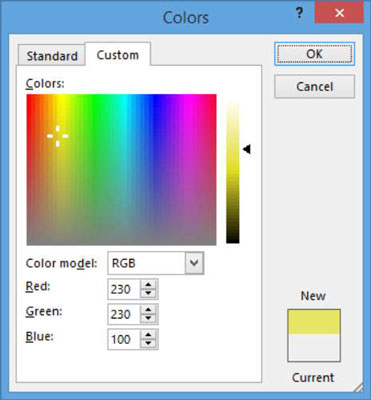The width and height of the screenshot is (371, 400).
Task: Click the help question mark icon
Action: [x=300, y=14]
